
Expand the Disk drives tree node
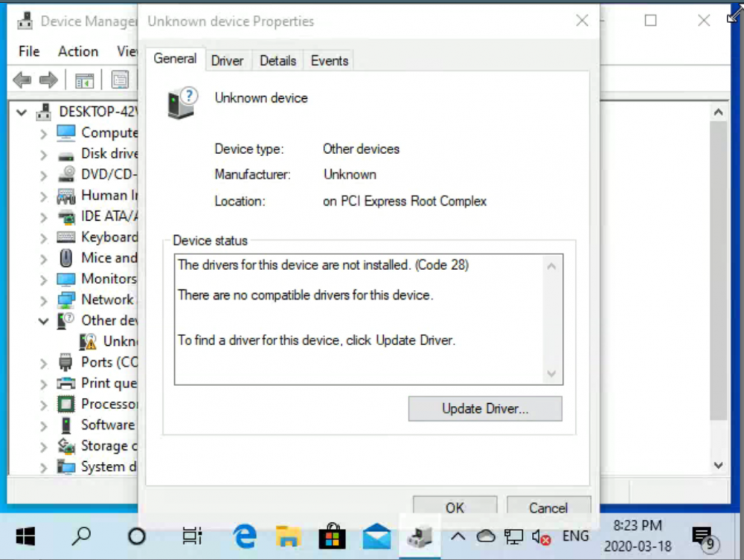coord(44,155)
